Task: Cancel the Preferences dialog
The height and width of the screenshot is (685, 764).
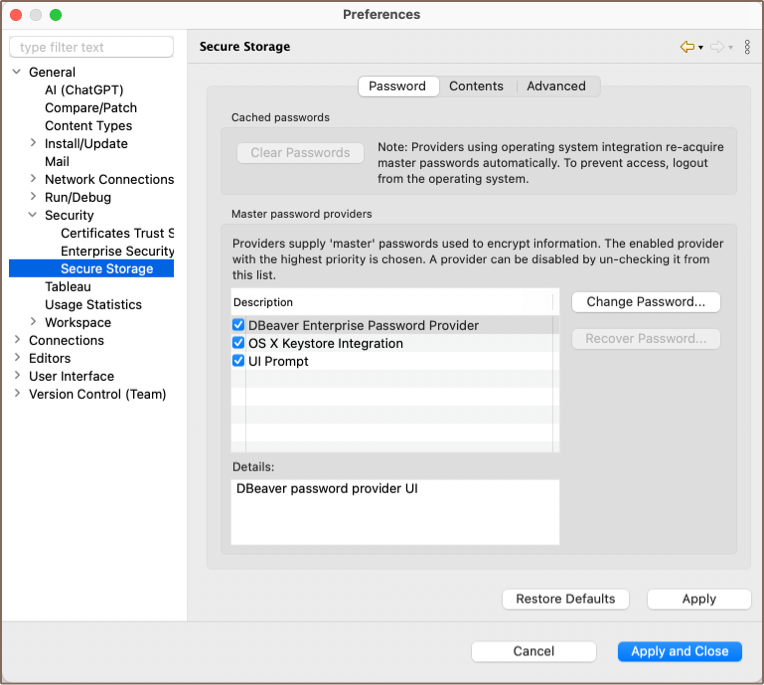Action: 534,651
